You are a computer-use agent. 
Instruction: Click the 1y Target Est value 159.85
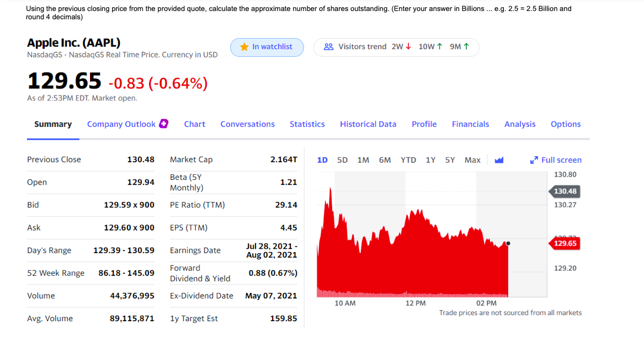click(284, 318)
